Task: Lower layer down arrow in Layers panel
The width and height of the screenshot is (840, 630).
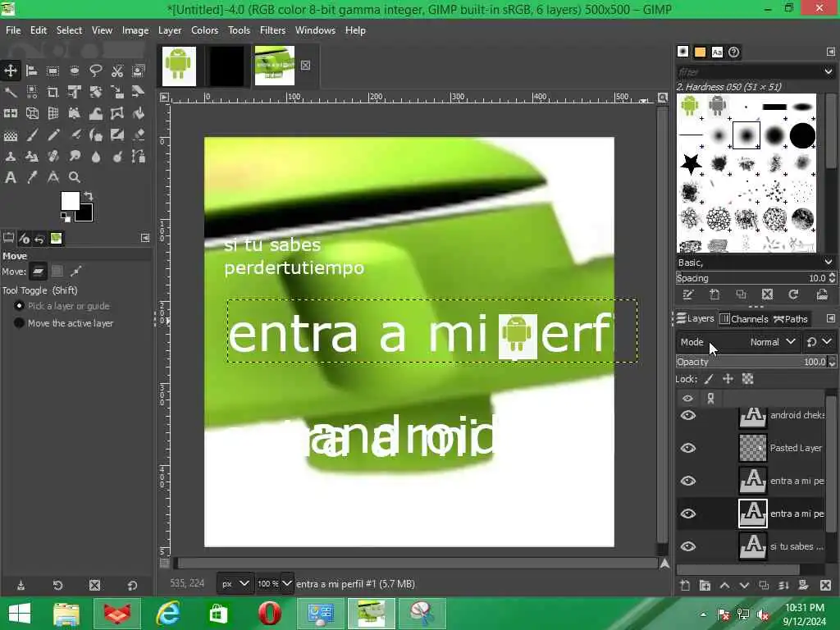Action: 744,585
